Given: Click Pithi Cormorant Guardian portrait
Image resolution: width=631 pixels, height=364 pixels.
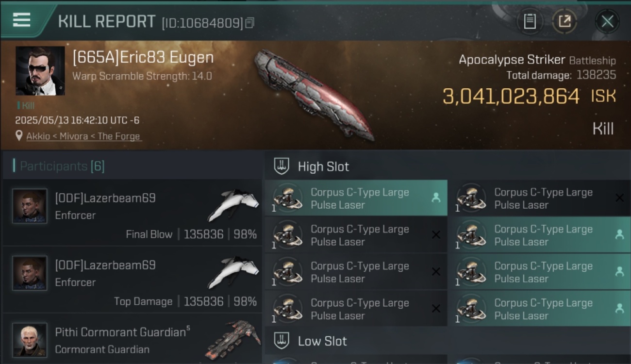Looking at the screenshot, I should 30,340.
